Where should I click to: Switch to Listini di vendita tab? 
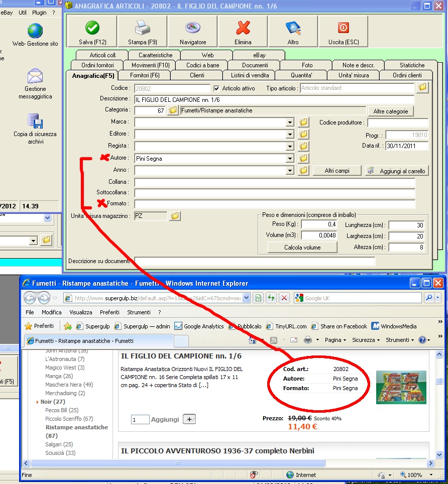[250, 75]
